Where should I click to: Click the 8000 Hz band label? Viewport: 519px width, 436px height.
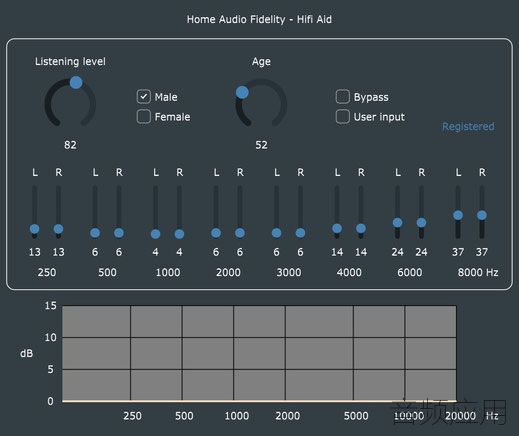[x=478, y=272]
